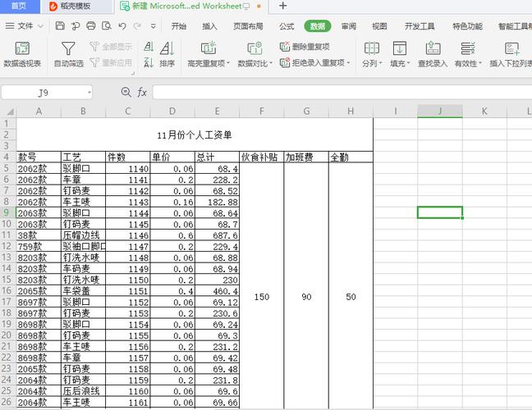Expand the quick access toolbar customize arrow
This screenshot has width=532, height=410.
click(x=154, y=26)
